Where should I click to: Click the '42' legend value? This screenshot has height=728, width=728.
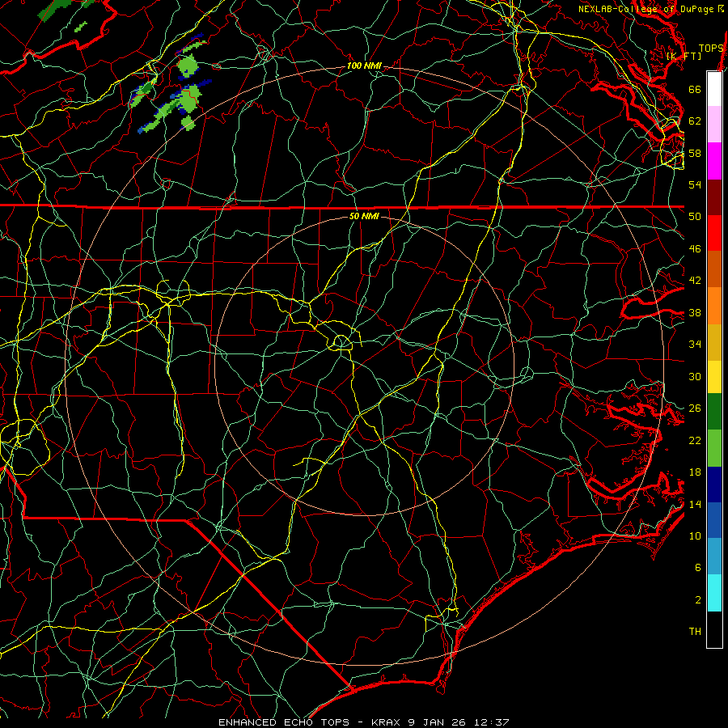pyautogui.click(x=695, y=281)
